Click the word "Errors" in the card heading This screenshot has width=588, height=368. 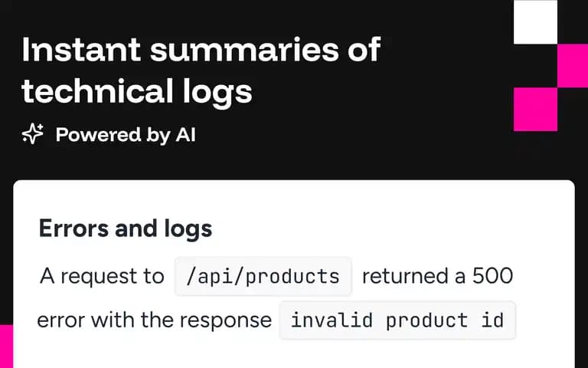(x=73, y=228)
